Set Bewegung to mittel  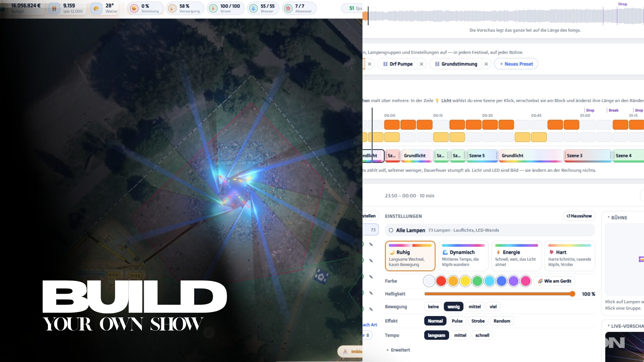pos(475,307)
